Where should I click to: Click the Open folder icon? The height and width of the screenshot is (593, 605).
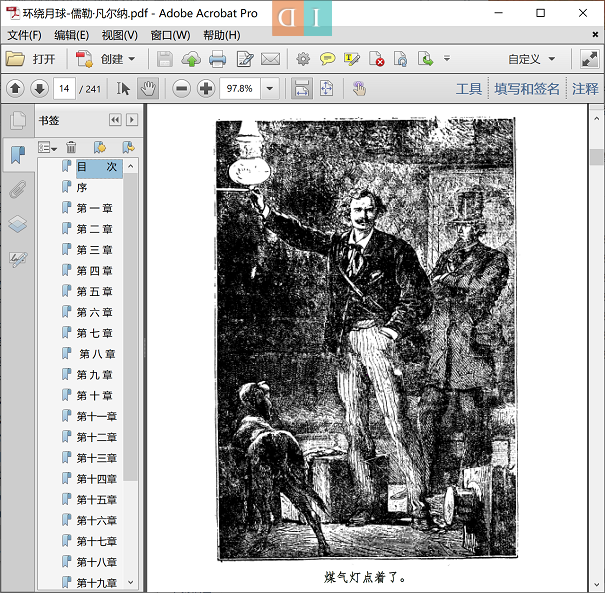[x=15, y=59]
